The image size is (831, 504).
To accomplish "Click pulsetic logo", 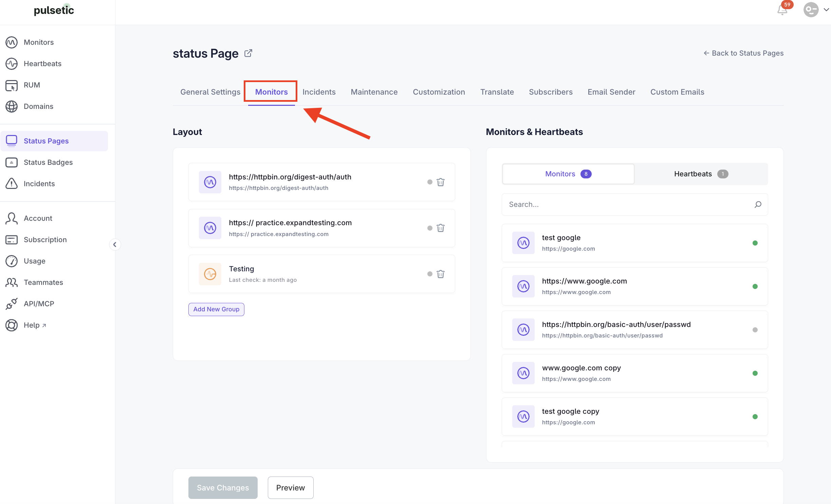I will pyautogui.click(x=54, y=10).
